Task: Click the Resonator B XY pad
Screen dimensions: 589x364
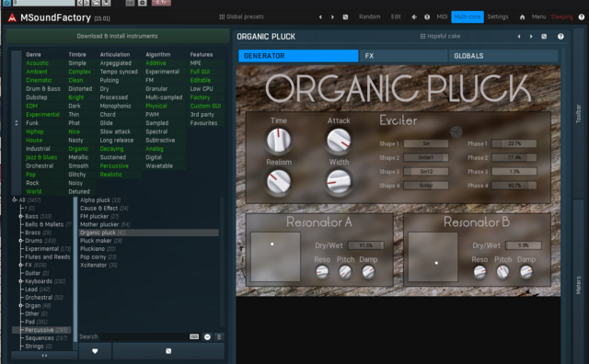Action: click(433, 256)
